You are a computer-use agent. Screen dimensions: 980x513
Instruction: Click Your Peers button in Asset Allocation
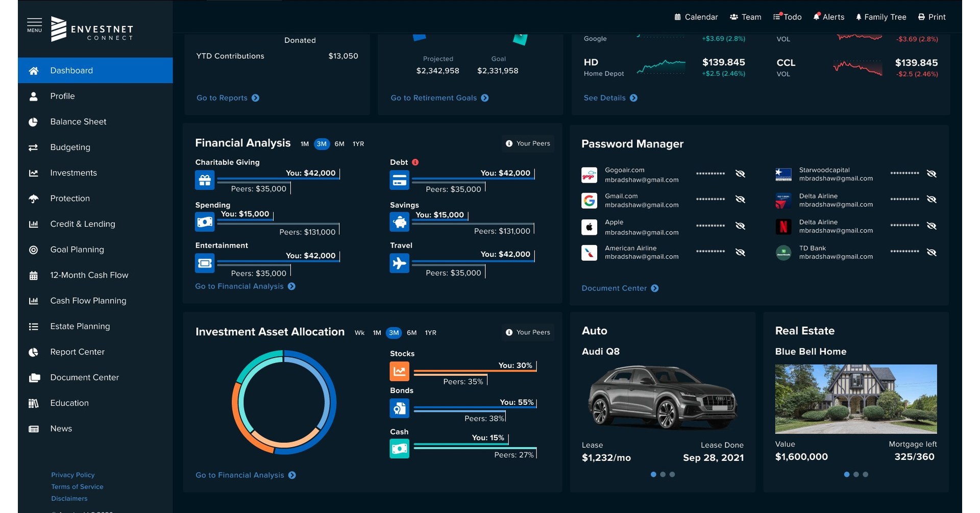(528, 332)
